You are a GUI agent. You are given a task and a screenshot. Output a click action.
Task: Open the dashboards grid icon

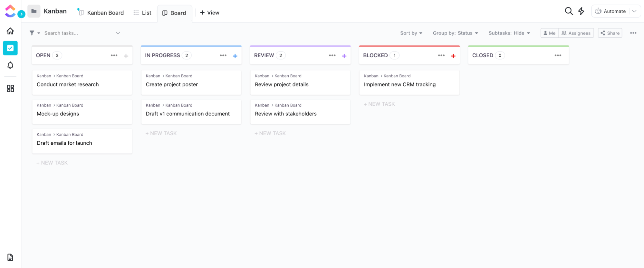(x=10, y=89)
